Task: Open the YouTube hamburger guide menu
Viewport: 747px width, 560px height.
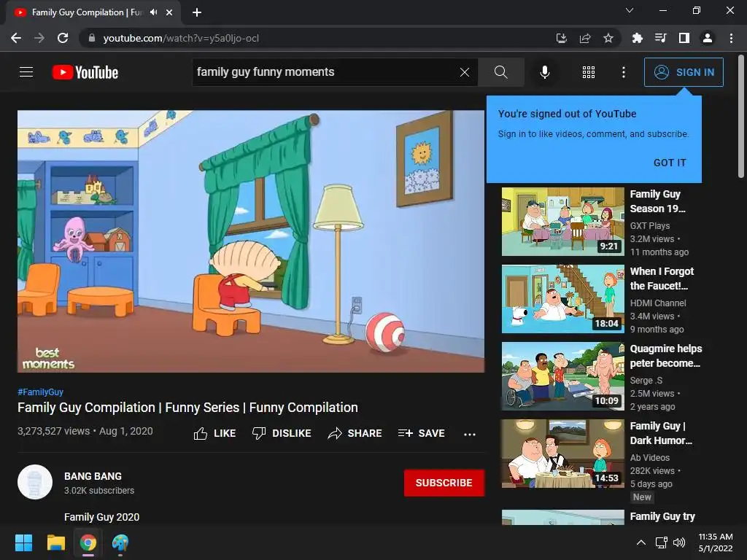Action: (26, 72)
